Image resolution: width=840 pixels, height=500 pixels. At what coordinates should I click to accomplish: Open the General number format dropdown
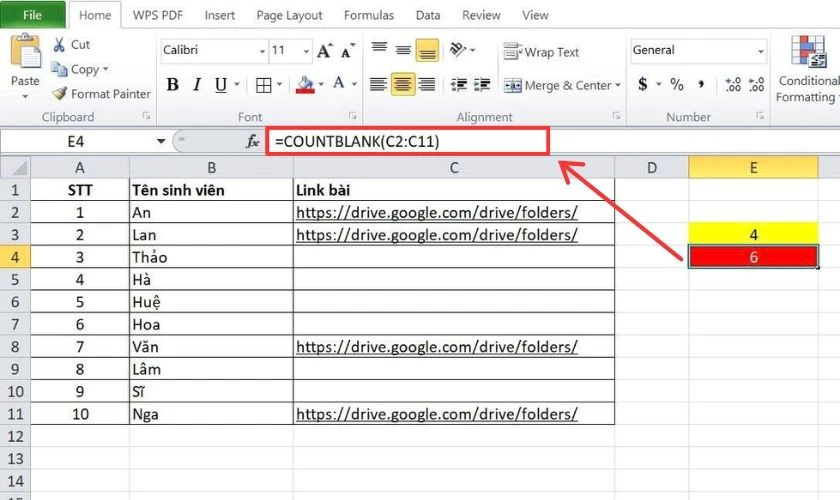click(x=761, y=51)
